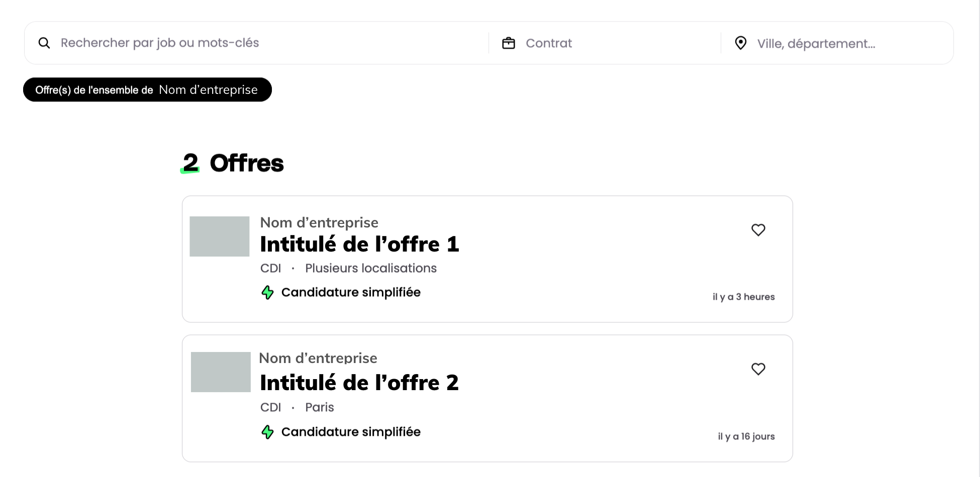Click the company name above offer 1

(x=319, y=222)
